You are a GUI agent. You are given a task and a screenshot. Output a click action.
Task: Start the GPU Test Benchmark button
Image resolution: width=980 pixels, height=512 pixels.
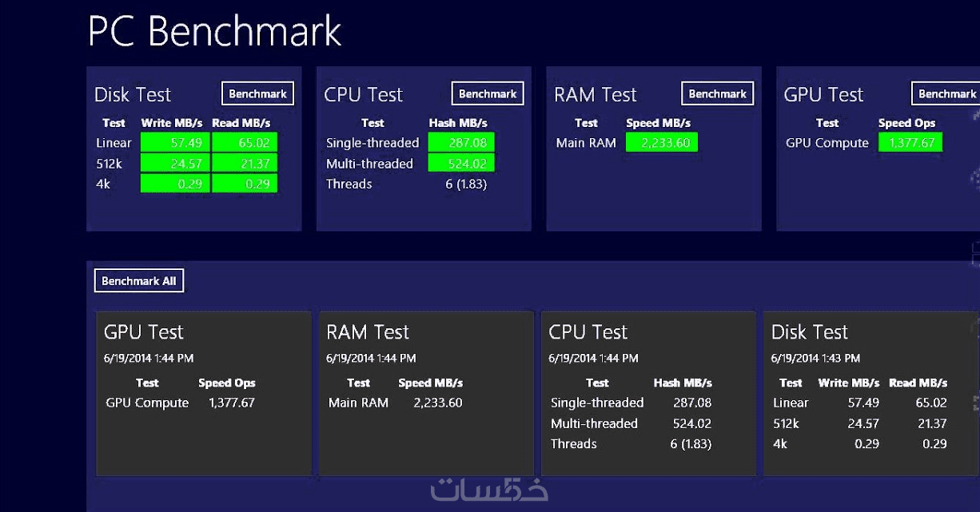(x=946, y=93)
